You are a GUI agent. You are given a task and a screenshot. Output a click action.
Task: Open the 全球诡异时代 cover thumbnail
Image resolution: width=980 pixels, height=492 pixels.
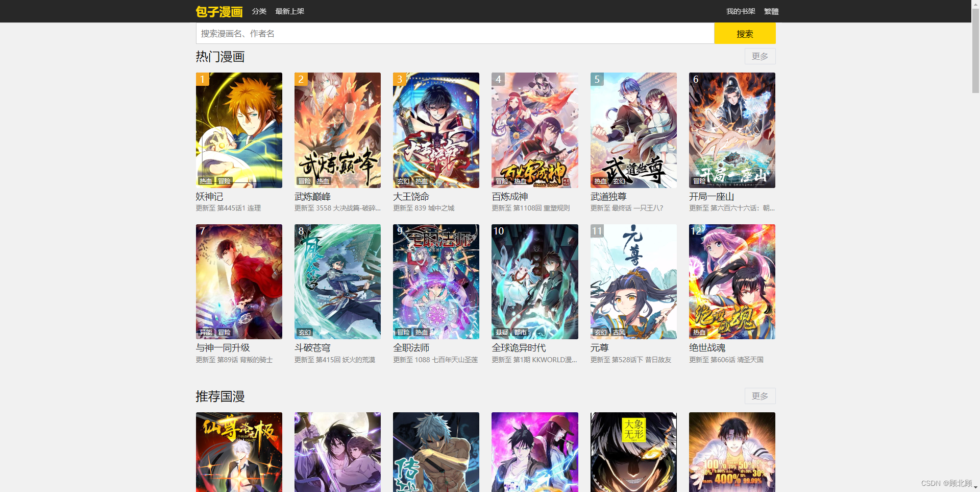[x=535, y=282]
